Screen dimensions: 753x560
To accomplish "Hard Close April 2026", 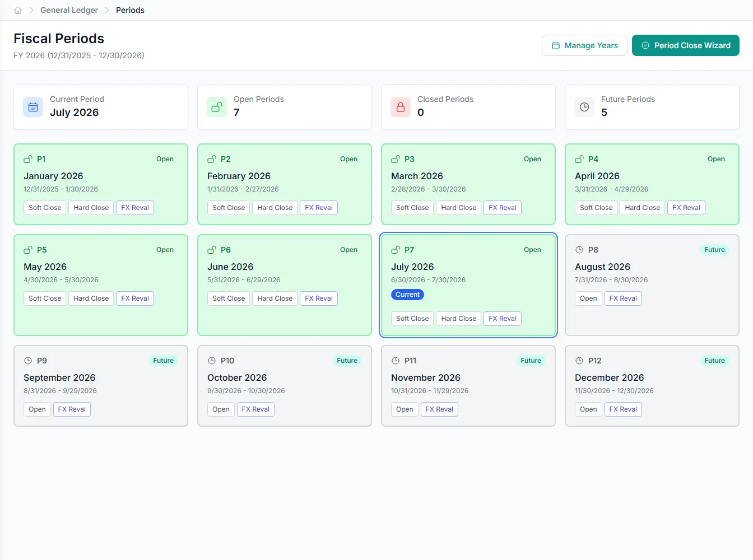I will tap(643, 208).
